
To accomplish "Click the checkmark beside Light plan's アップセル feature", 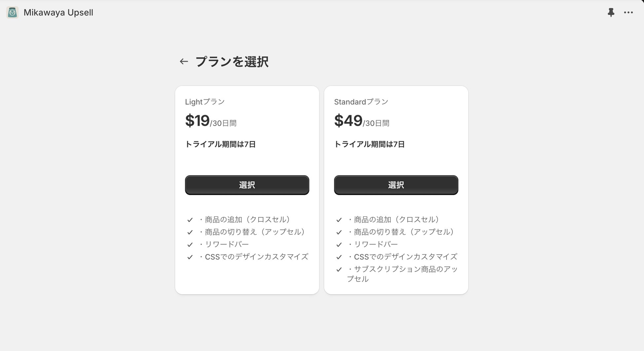I will click(x=190, y=232).
